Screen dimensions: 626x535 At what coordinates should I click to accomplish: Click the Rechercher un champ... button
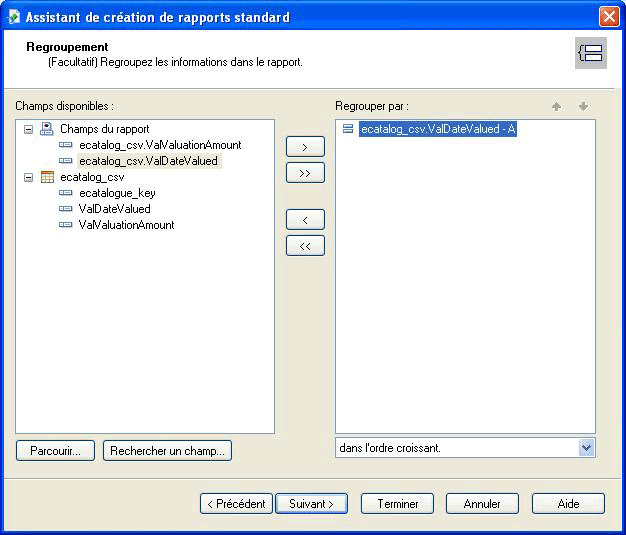tap(167, 451)
